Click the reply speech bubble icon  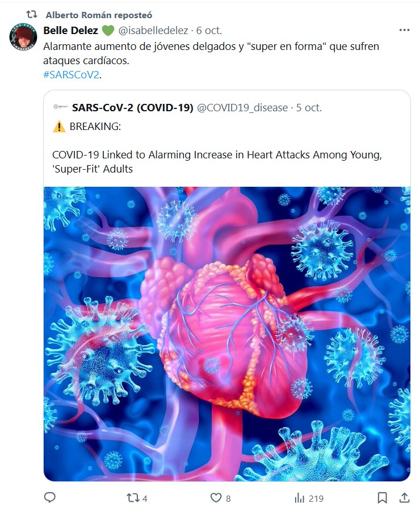pos(50,498)
